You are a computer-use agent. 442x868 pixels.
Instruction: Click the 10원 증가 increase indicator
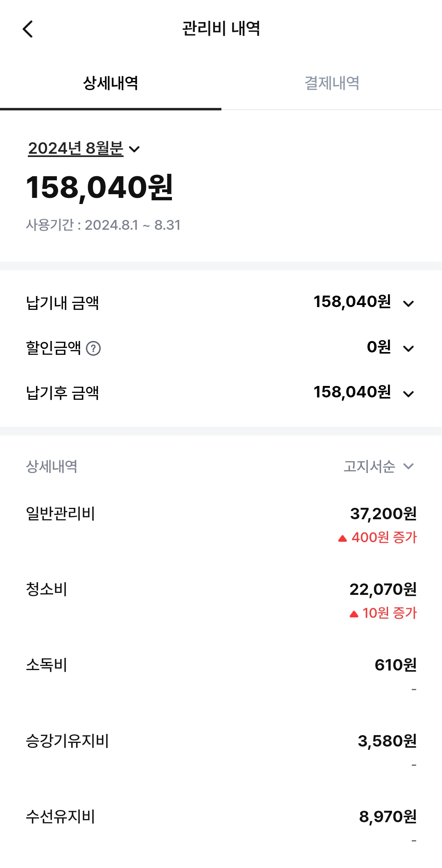point(383,613)
